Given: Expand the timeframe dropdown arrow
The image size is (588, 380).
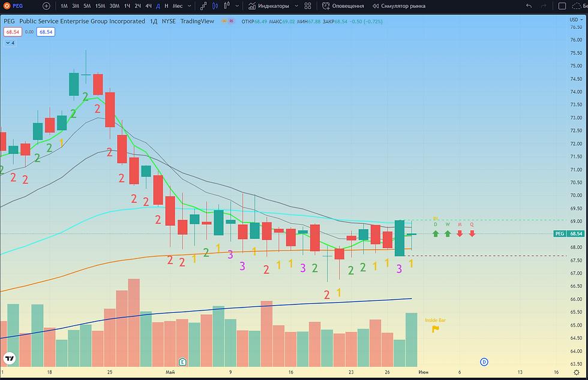Looking at the screenshot, I should [190, 6].
